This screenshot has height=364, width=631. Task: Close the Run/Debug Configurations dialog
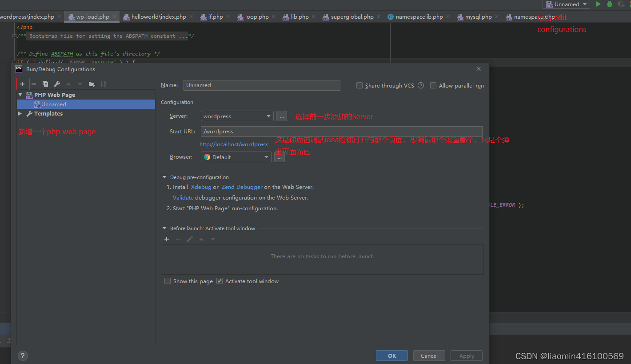click(479, 69)
